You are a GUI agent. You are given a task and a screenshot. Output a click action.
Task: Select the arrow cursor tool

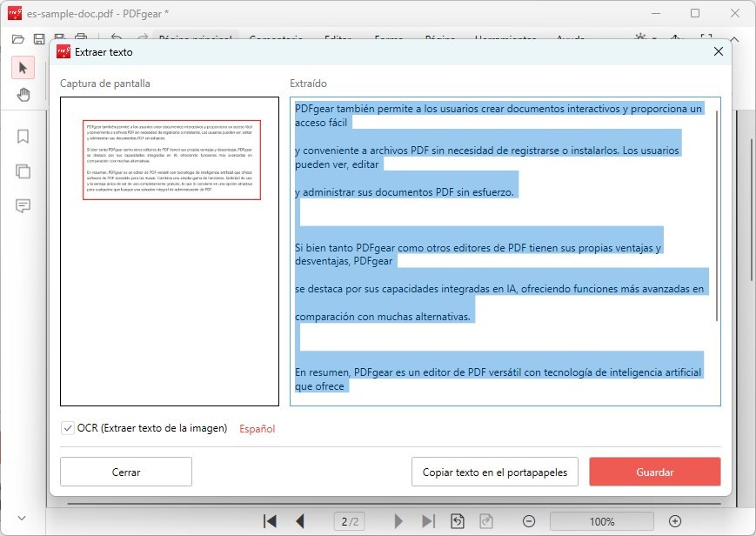[x=23, y=68]
